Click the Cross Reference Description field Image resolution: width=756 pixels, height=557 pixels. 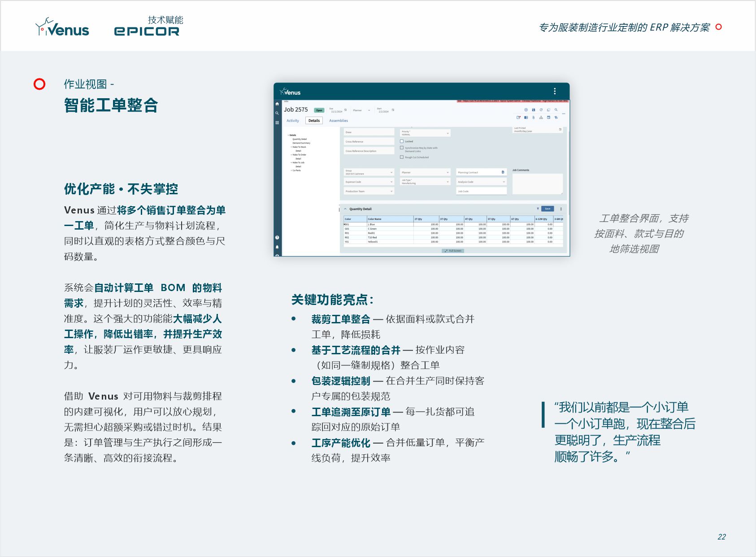[369, 151]
